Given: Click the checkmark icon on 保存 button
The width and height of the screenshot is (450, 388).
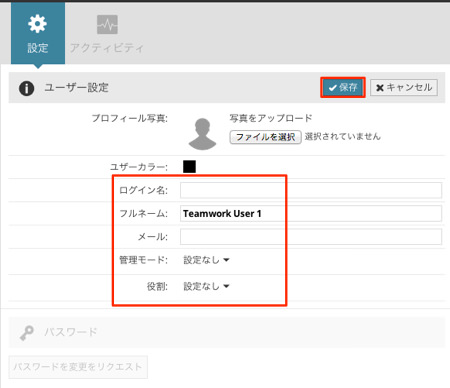Looking at the screenshot, I should (332, 88).
